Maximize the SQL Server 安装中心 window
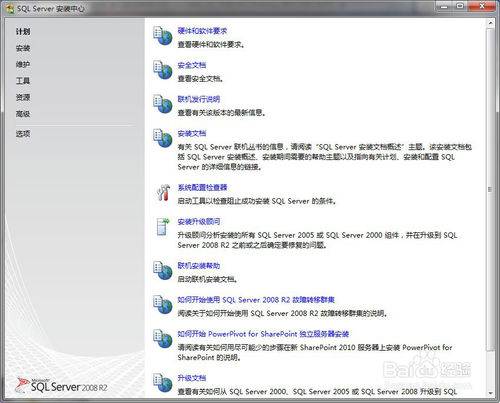The height and width of the screenshot is (403, 500). click(460, 6)
